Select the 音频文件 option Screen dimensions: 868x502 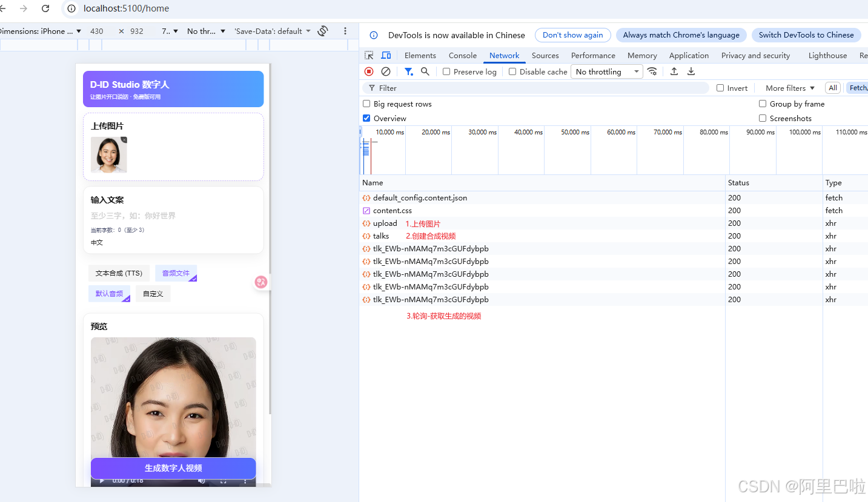(x=176, y=273)
